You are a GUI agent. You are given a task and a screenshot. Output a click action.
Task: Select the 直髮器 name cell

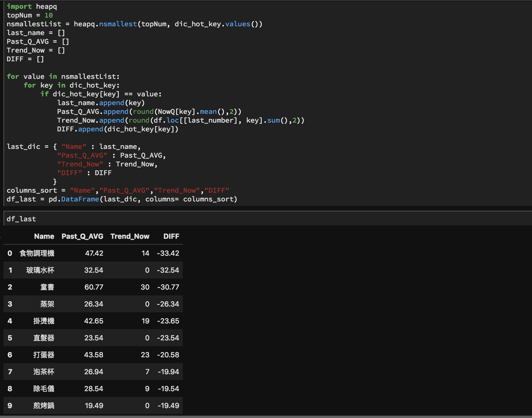44,338
